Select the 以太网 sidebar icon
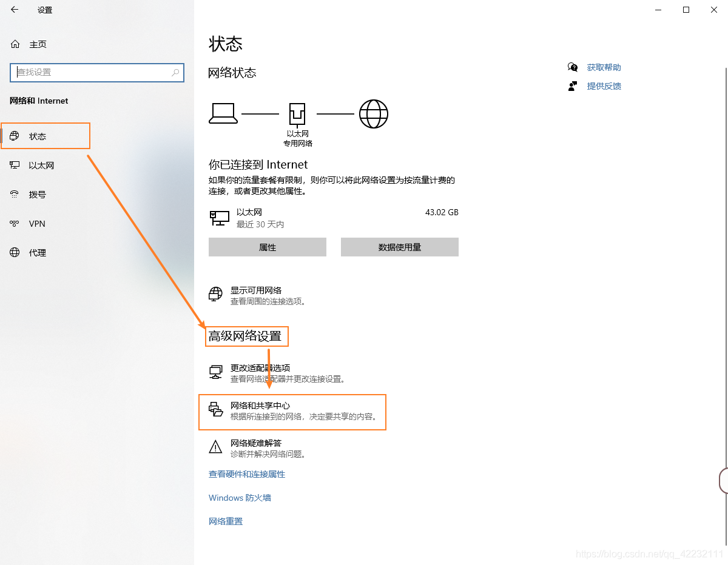 (x=15, y=165)
